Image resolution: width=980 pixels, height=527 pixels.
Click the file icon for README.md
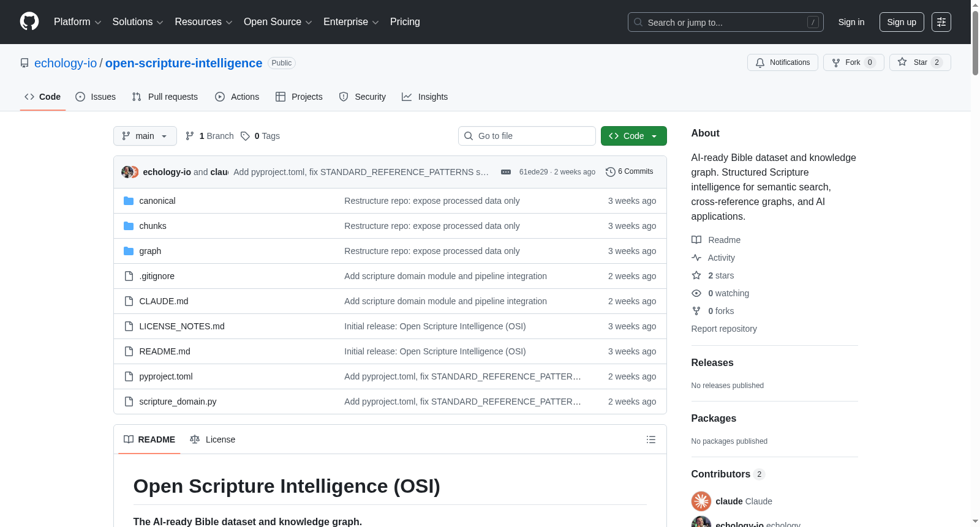click(129, 351)
